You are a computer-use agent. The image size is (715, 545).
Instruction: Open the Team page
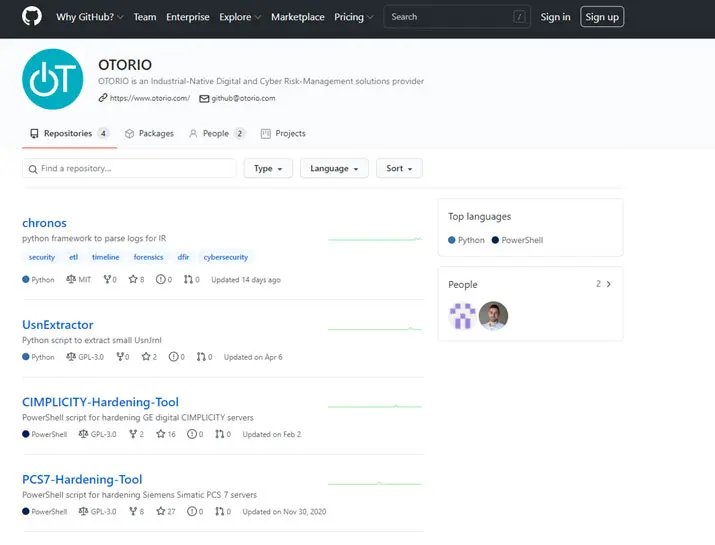point(145,17)
